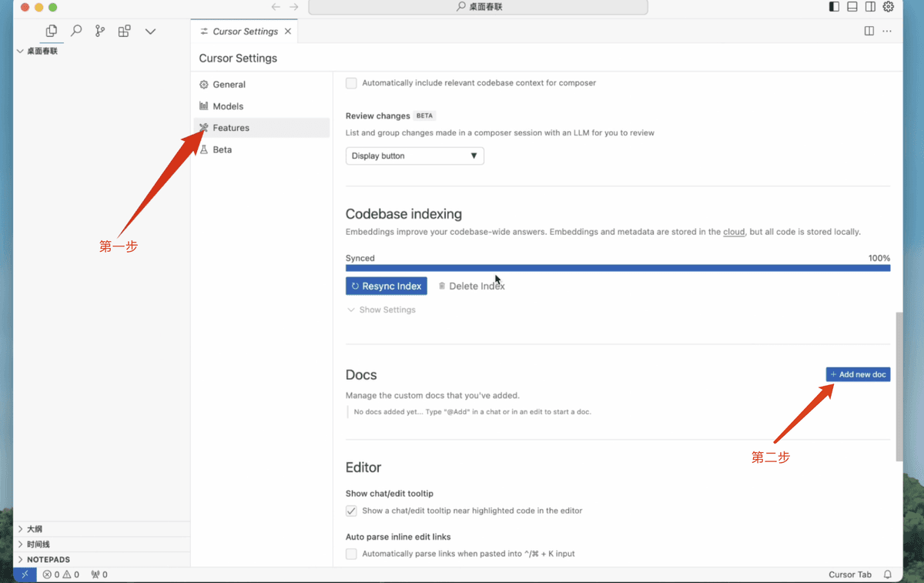Open the Search magnifier icon
924x583 pixels.
[x=76, y=32]
